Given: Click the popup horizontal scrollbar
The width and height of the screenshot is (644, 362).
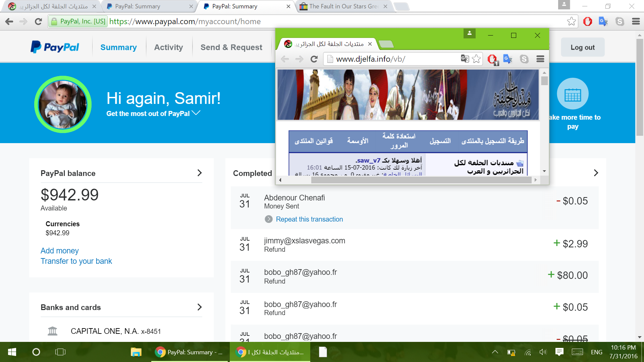Looking at the screenshot, I should 421,180.
